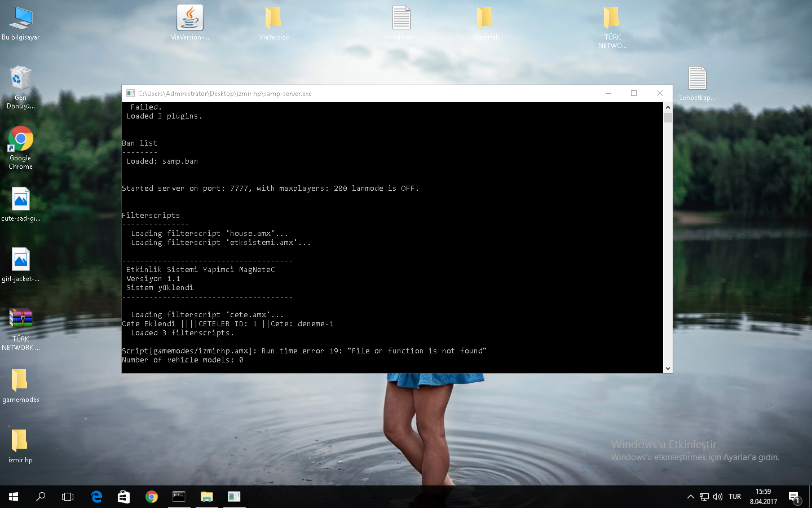Click 'Loaded 3 filterscripts.' line
The width and height of the screenshot is (812, 508).
pos(182,333)
